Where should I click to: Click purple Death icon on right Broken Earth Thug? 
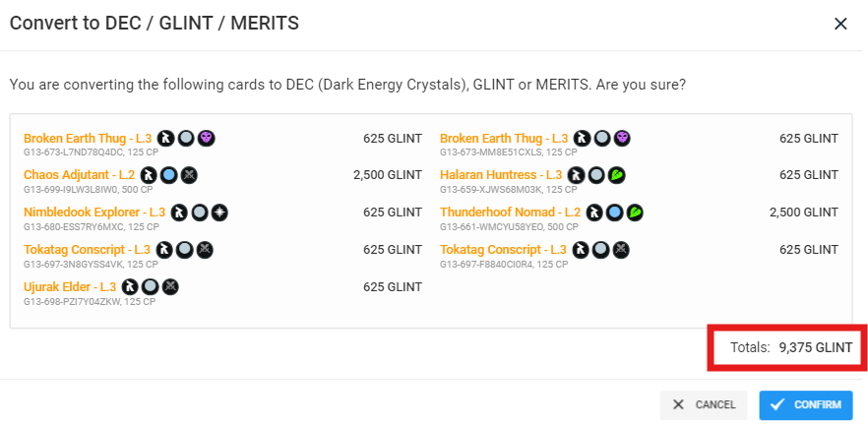(622, 138)
